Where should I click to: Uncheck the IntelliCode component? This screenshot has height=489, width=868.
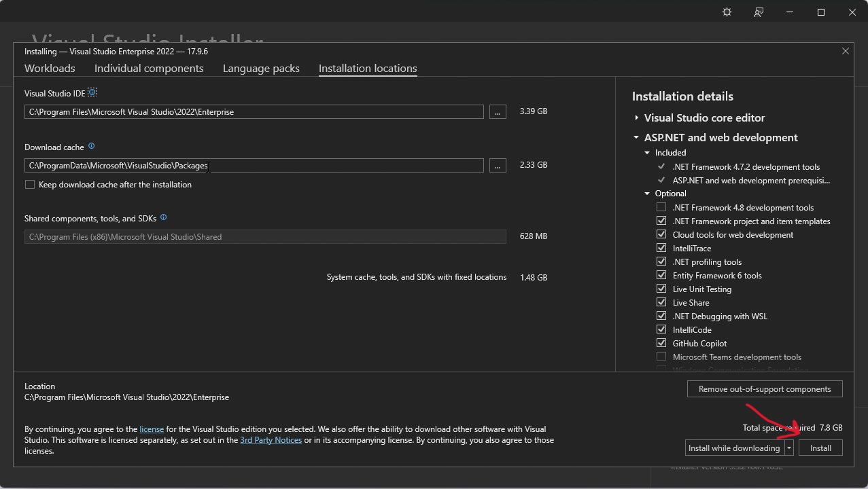[661, 329]
